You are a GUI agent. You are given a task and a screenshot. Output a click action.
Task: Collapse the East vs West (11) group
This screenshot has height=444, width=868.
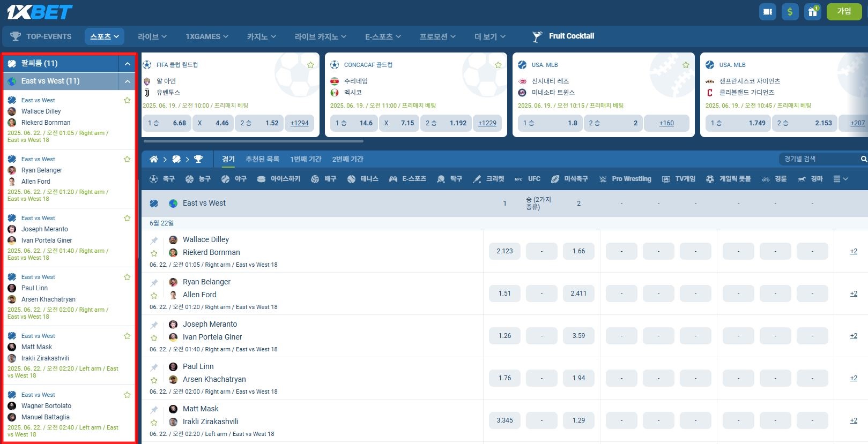point(127,81)
